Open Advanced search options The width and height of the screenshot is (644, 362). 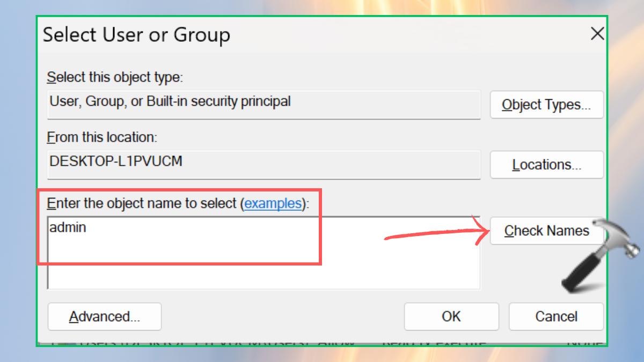(105, 316)
